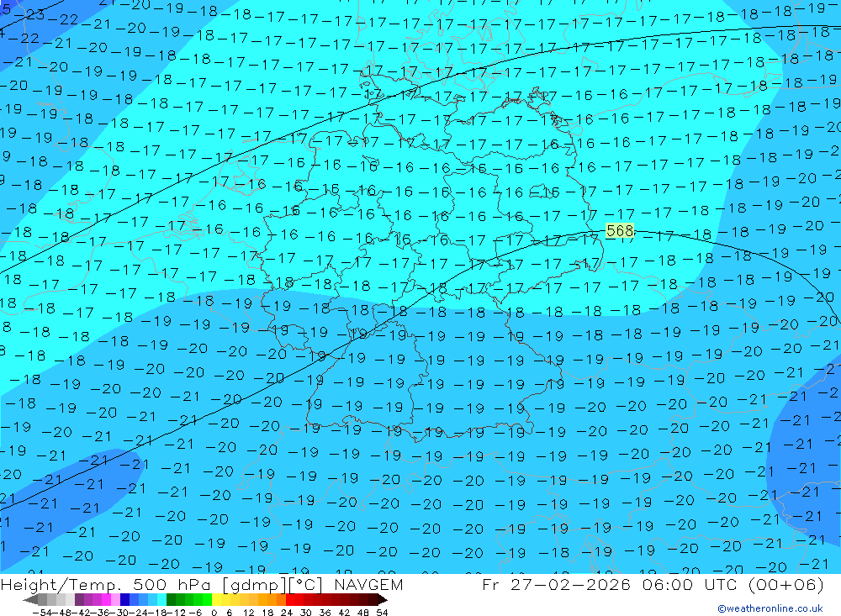841x616 pixels.
Task: Click the '54' maximum scale label
Action: click(x=382, y=613)
